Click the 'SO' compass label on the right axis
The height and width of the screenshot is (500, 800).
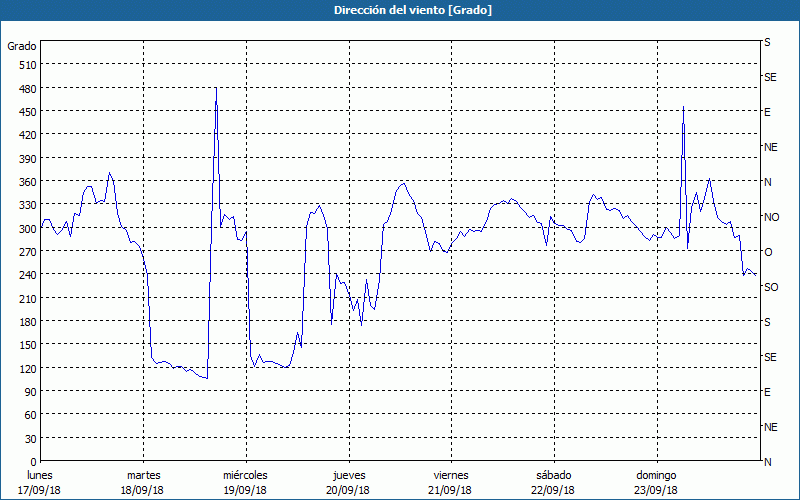[771, 287]
